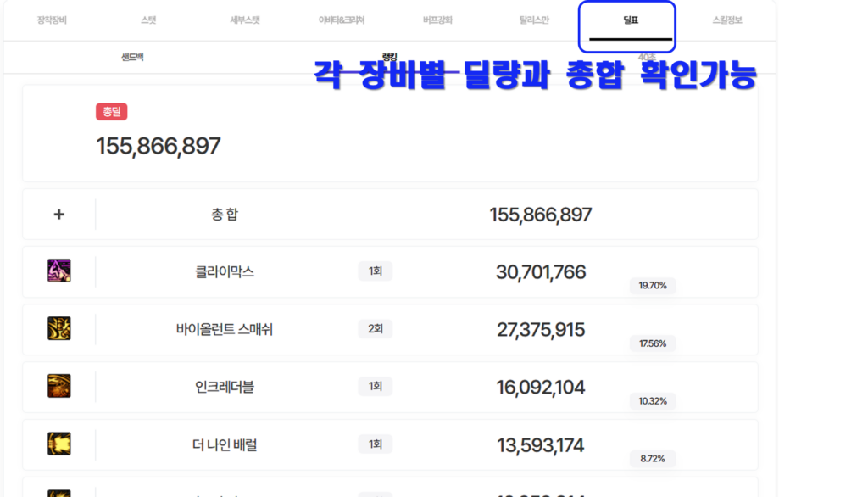This screenshot has width=868, height=497.
Task: Click the 13,593,174 damage value
Action: coord(541,445)
